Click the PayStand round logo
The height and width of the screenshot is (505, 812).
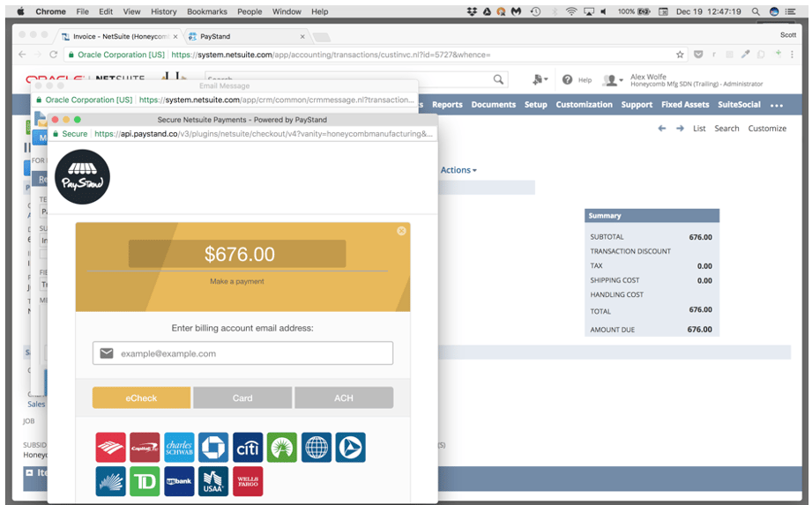82,177
